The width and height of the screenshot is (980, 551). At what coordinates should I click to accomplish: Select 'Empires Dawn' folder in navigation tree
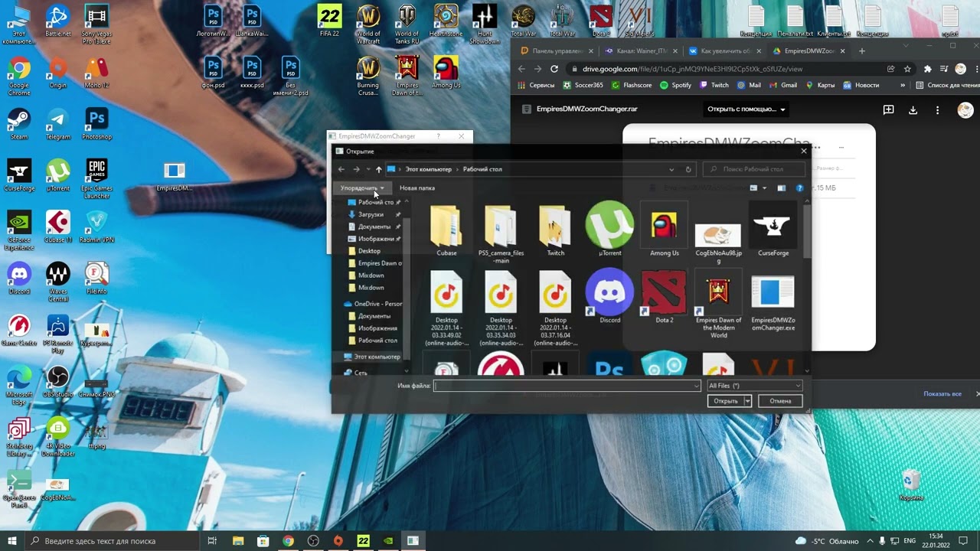point(374,263)
